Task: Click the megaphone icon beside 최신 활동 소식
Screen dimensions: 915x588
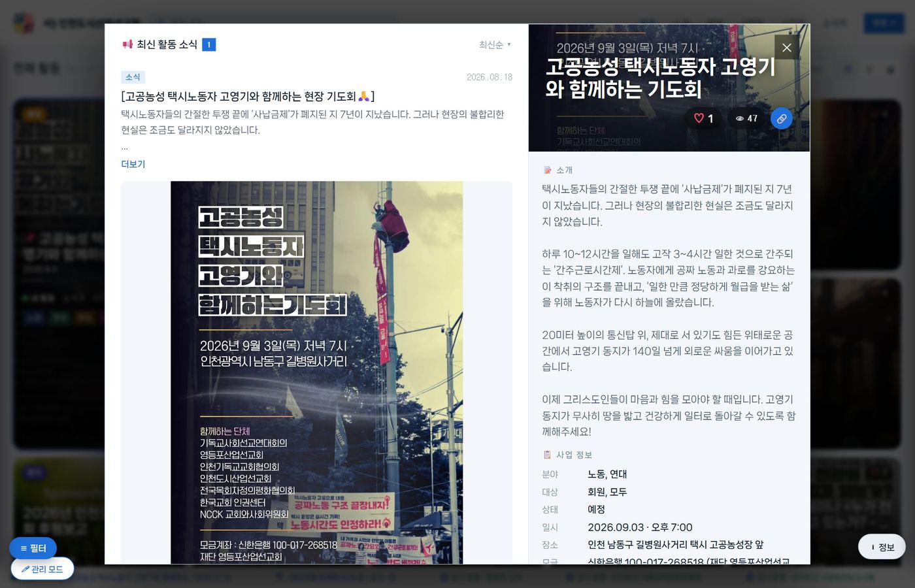Action: pos(127,44)
